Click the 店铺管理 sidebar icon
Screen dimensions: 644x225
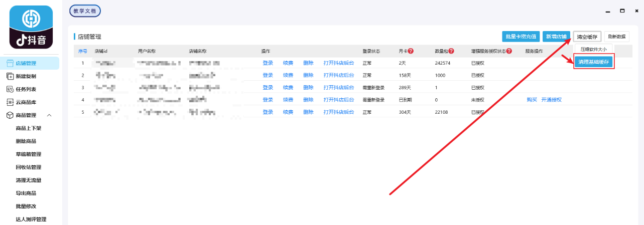tap(10, 63)
